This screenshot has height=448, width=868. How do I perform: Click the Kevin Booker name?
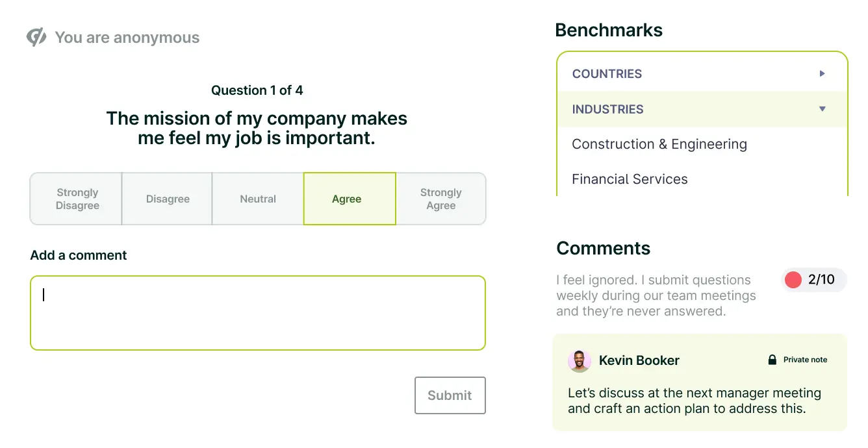click(x=639, y=361)
